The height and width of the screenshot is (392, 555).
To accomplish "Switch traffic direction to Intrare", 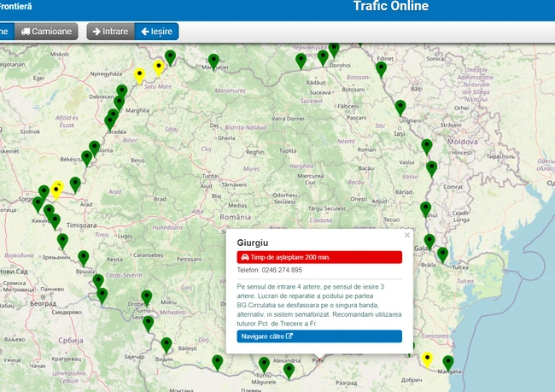I will [109, 32].
